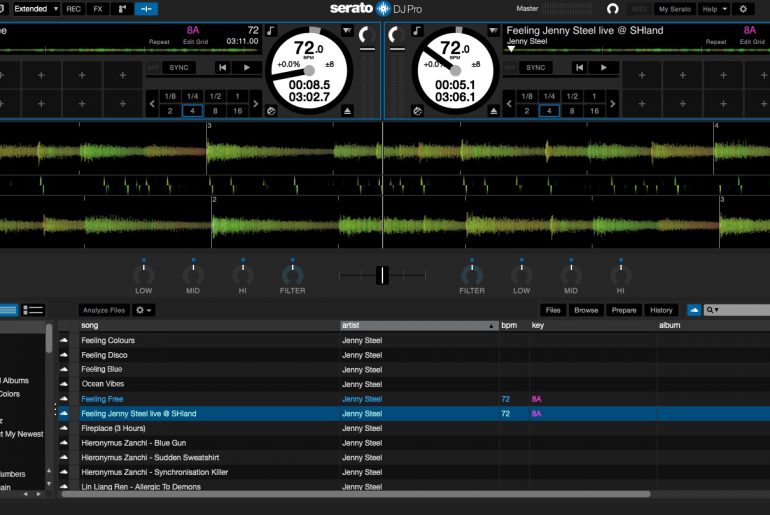The height and width of the screenshot is (515, 770).
Task: Click Edit Grid on the left deck
Action: point(195,42)
